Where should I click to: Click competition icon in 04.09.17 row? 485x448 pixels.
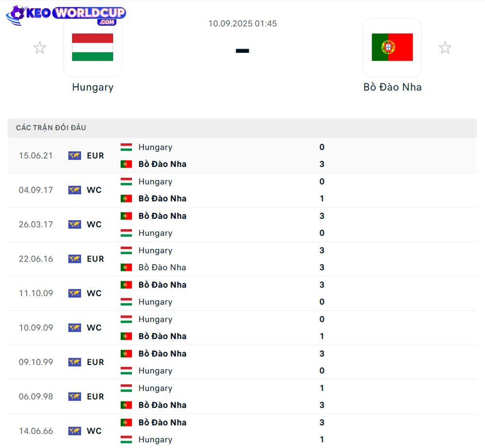(x=75, y=190)
